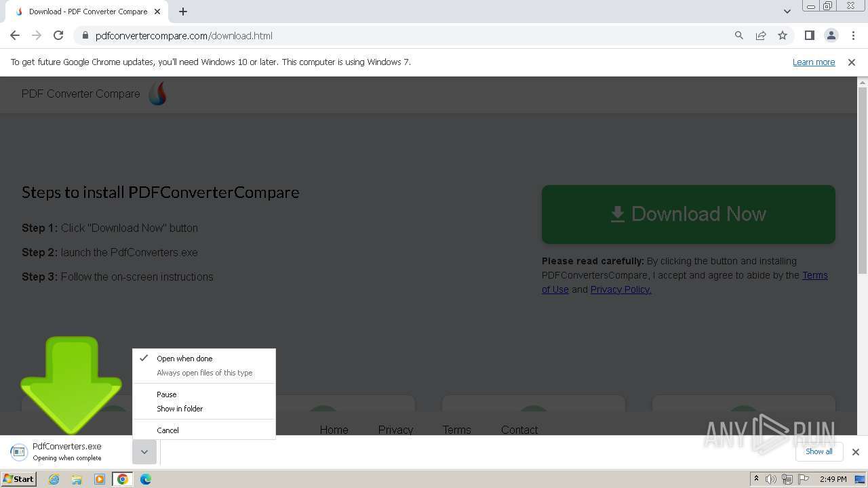Go to the Home footer link
Screen dimensions: 868x488
pos(334,430)
